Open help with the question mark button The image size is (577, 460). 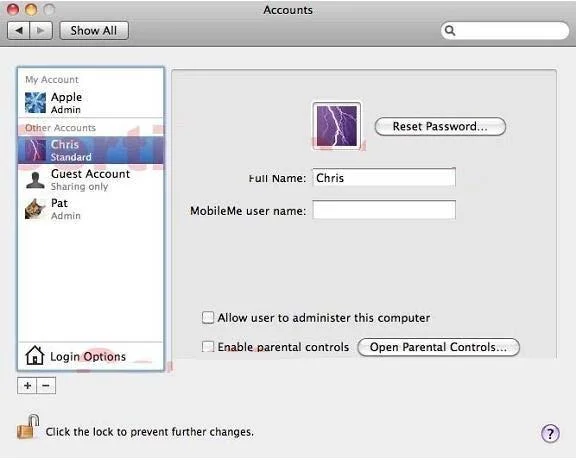point(551,434)
